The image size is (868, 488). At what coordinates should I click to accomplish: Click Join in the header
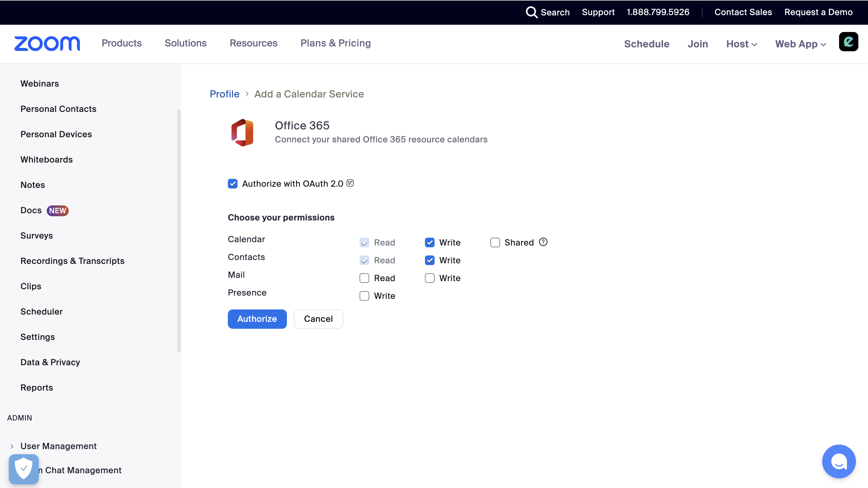tap(697, 44)
